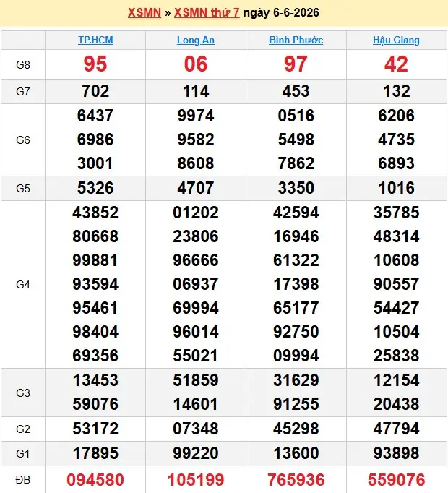
Task: Click G2 number 07348
Action: 196,429
